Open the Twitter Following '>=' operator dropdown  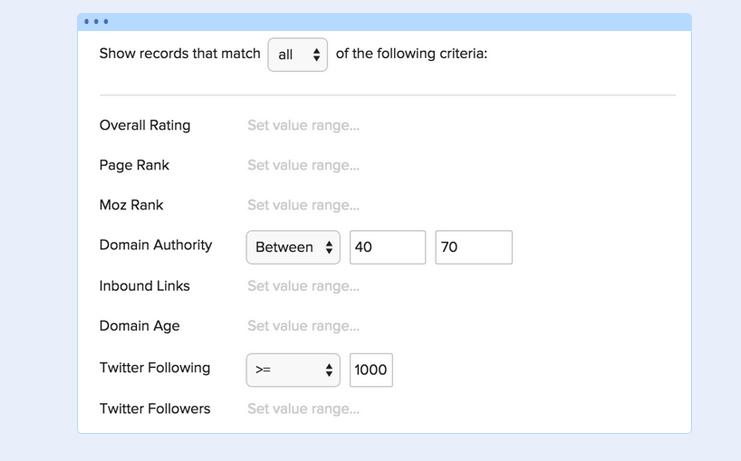tap(293, 370)
